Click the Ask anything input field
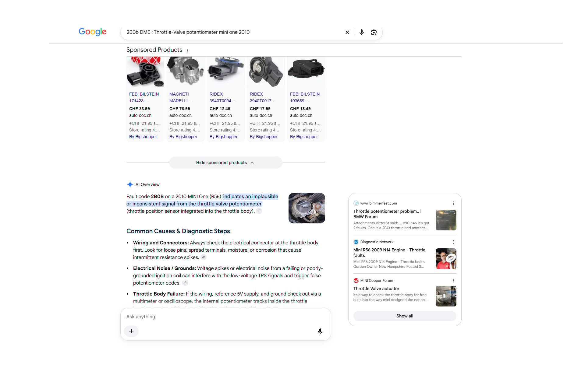Screen dimensions: 585x392 225,317
